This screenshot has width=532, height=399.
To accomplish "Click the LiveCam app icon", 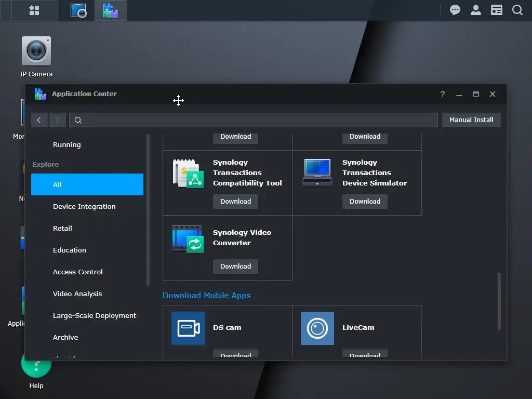I will pos(317,328).
